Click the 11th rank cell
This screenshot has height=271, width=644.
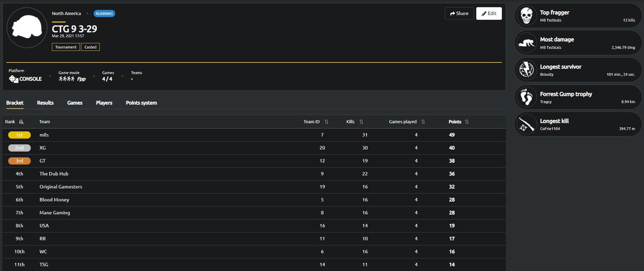pyautogui.click(x=20, y=264)
